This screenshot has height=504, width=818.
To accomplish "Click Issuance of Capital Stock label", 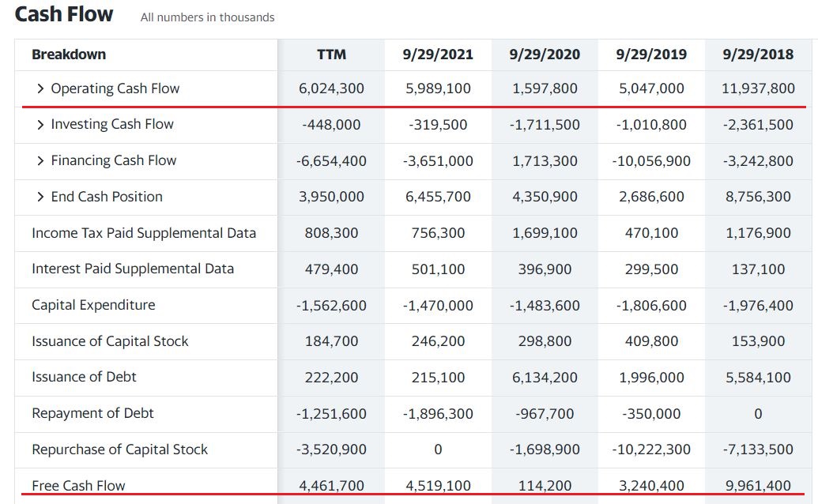I will pos(110,340).
